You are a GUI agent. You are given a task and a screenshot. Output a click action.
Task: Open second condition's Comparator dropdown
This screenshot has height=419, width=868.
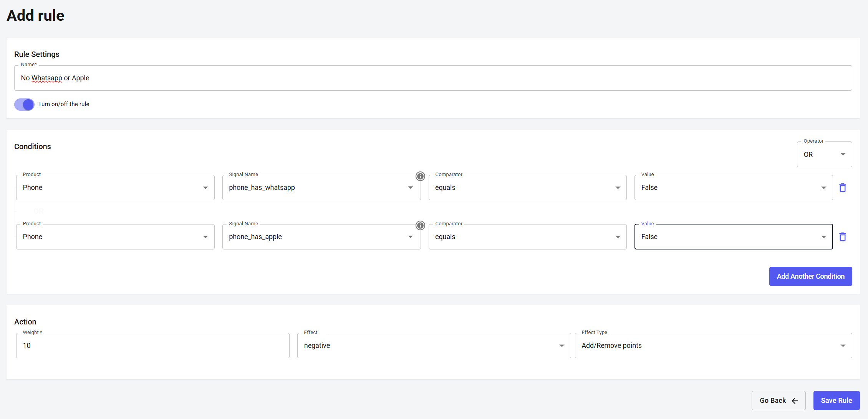[x=527, y=237]
